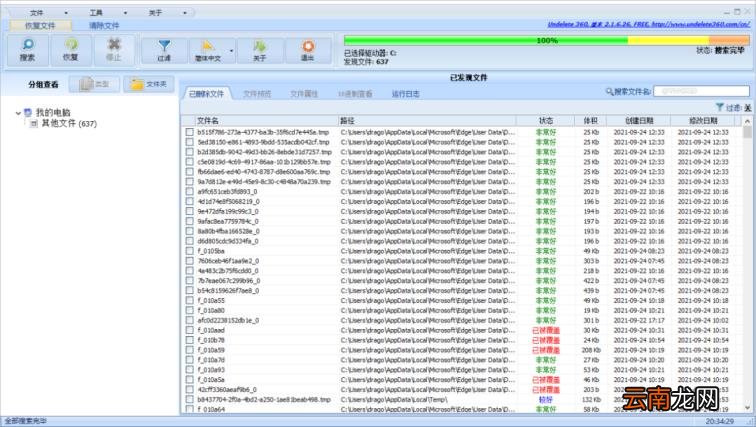Collapse the 我的电脑 tree node
Screen dimensions: 756x427
pyautogui.click(x=18, y=113)
